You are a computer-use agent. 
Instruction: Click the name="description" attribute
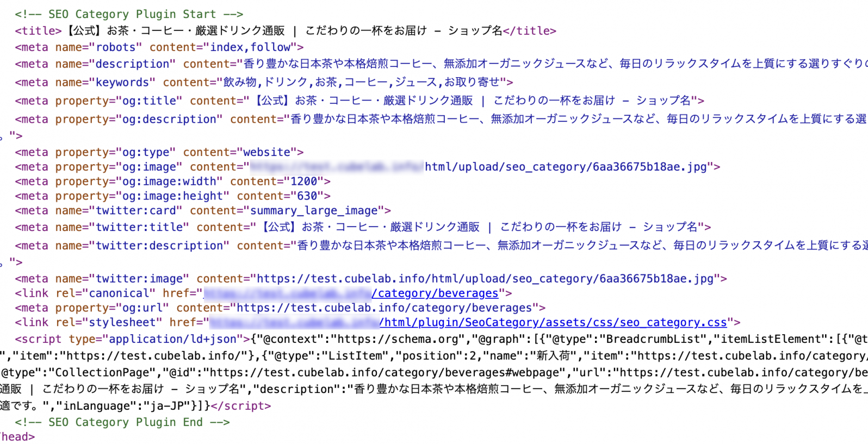115,64
